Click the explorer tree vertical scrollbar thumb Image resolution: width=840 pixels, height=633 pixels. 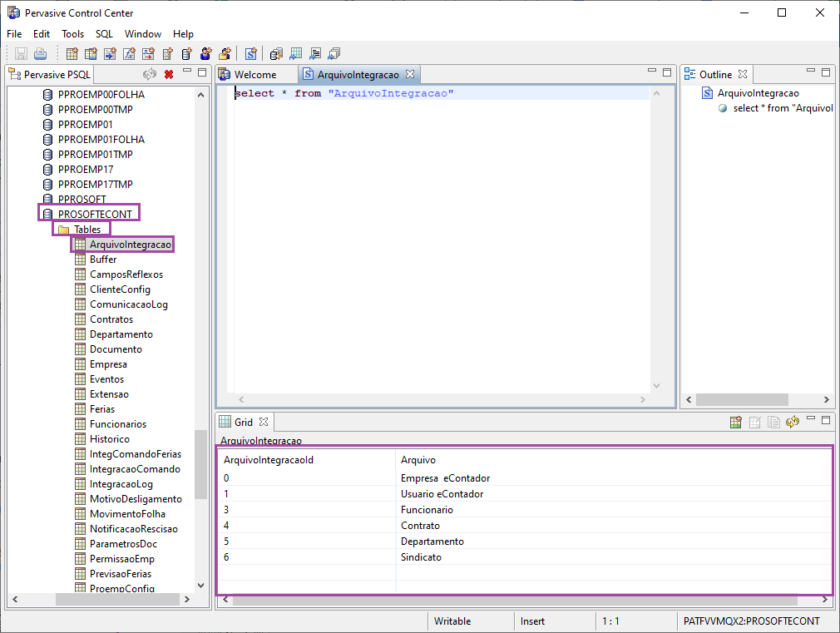coord(200,463)
